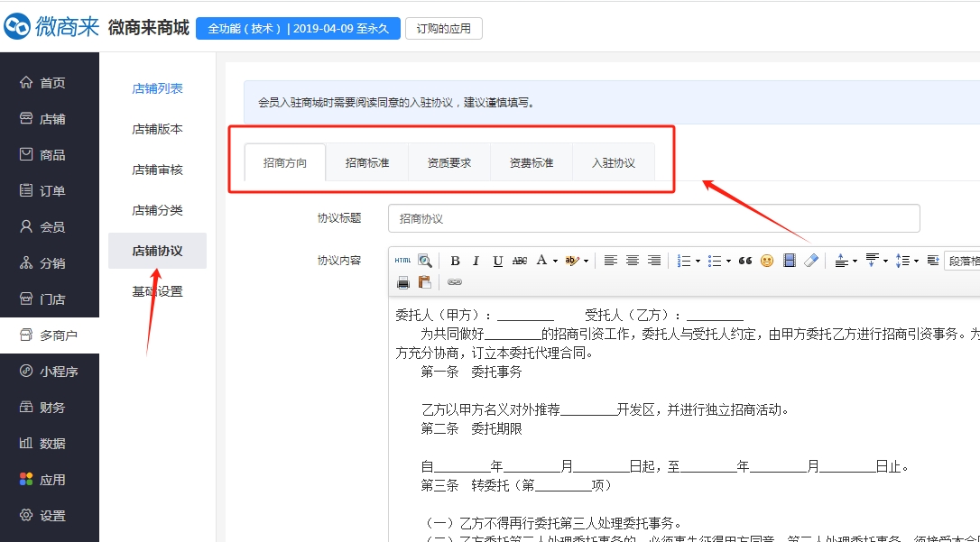Center align the text

click(633, 261)
